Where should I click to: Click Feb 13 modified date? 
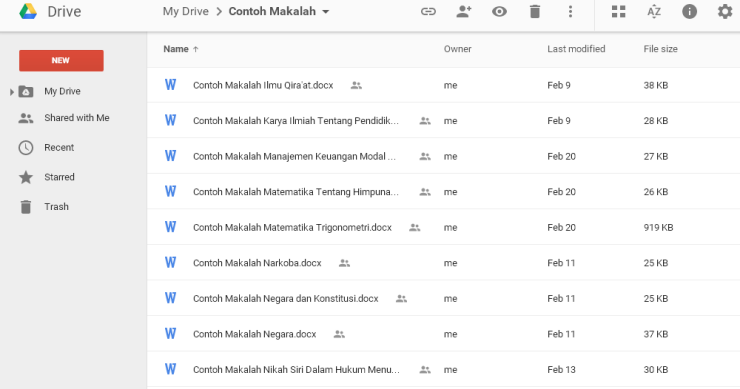[561, 369]
